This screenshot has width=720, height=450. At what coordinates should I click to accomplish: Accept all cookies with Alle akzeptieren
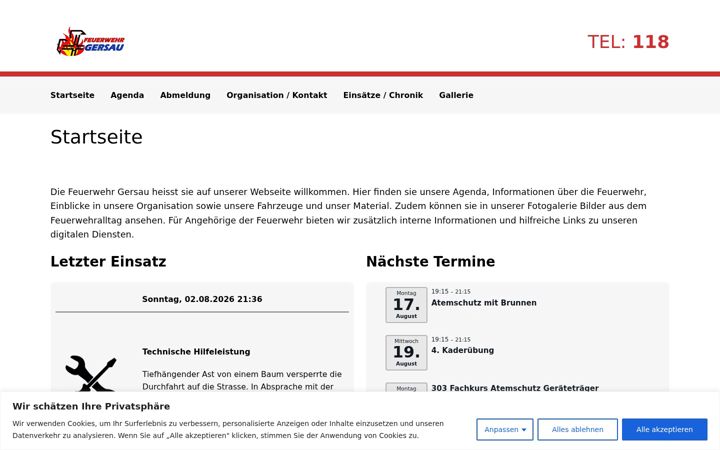(664, 429)
